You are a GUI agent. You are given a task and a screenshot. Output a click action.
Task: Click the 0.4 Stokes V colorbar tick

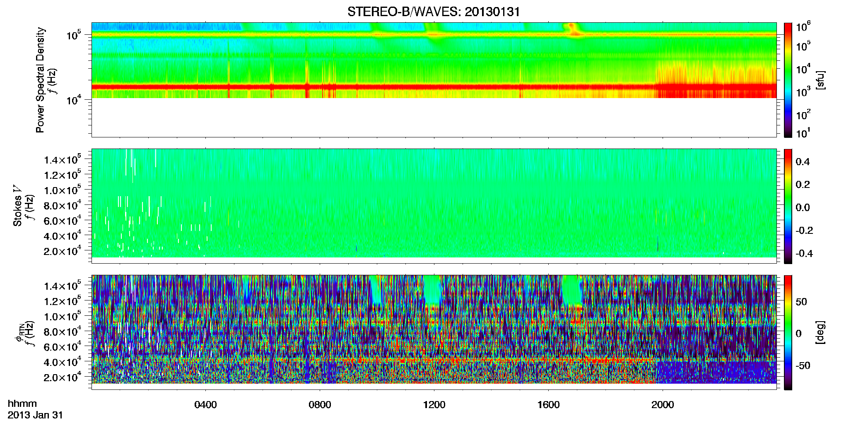tap(803, 162)
